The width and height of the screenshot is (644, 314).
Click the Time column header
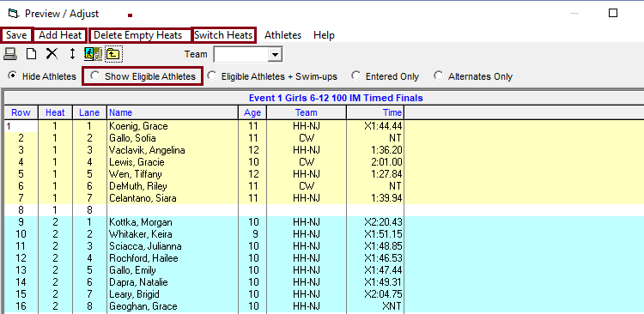coord(375,112)
